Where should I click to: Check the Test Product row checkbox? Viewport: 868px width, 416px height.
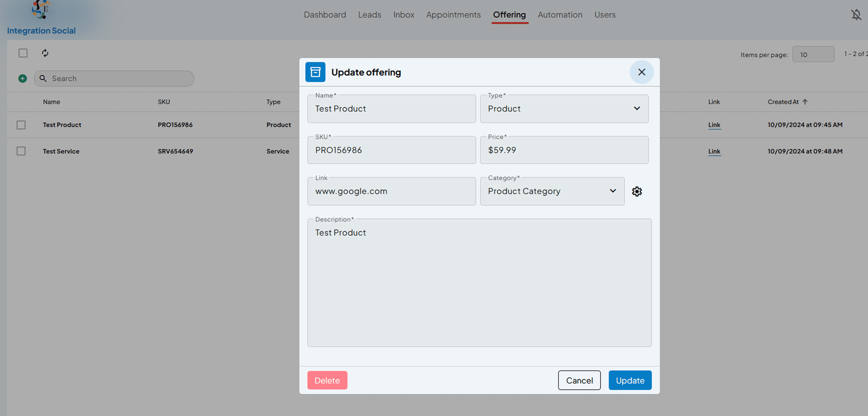[21, 125]
